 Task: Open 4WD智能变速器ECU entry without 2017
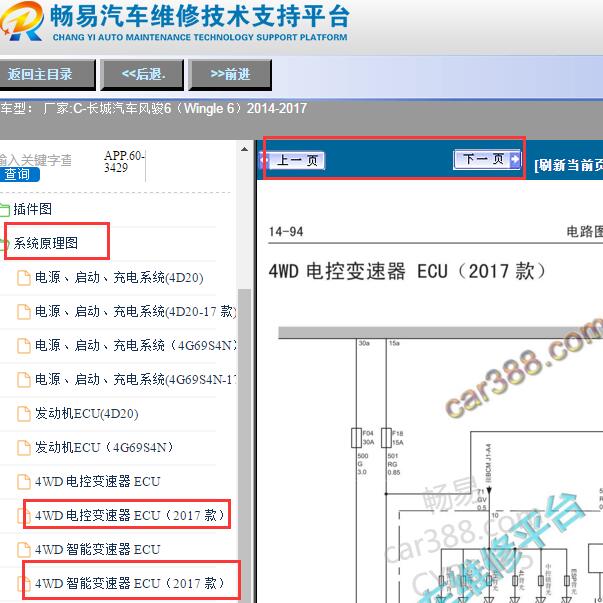97,550
